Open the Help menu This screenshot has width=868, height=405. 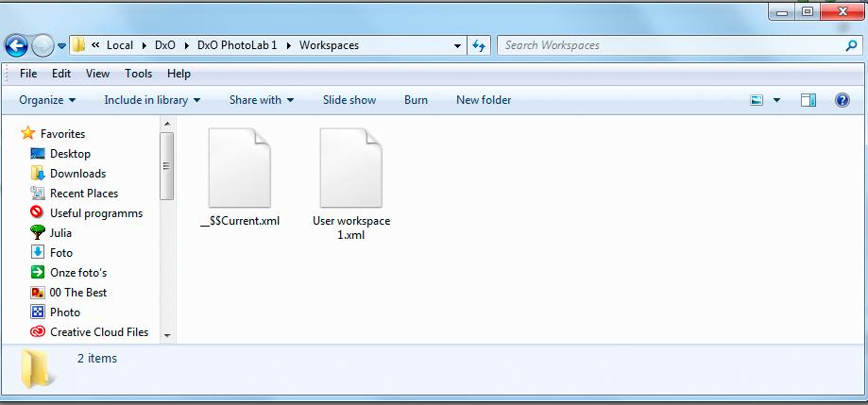point(179,74)
